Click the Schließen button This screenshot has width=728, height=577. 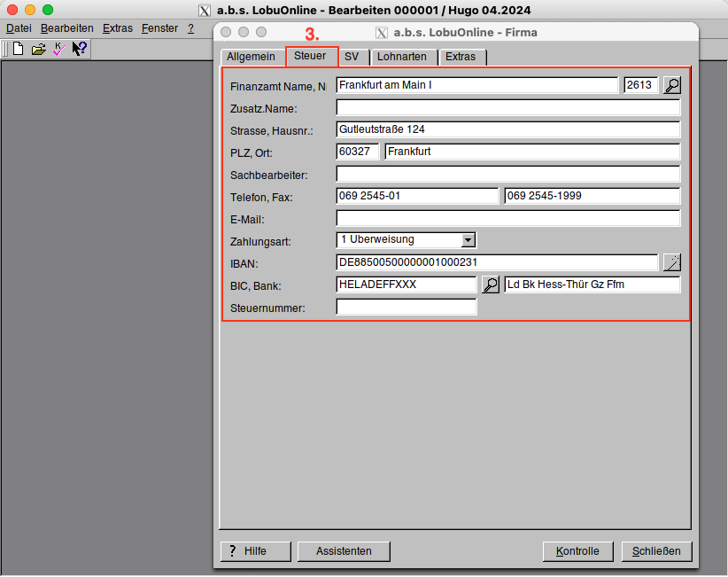coord(656,550)
